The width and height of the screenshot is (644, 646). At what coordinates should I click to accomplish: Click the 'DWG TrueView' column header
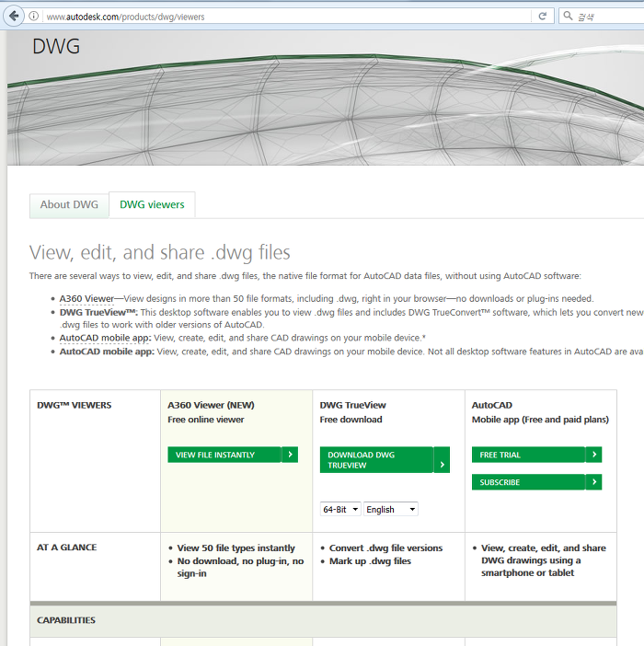click(x=353, y=405)
